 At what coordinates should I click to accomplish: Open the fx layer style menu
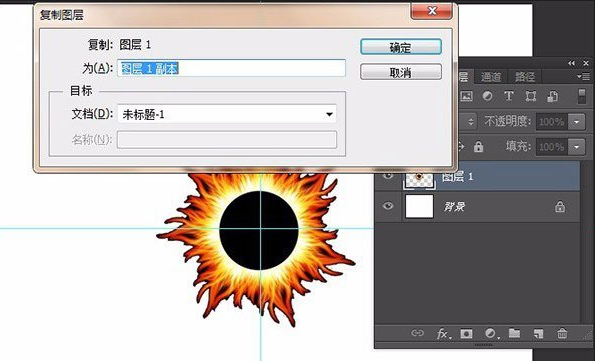coord(443,334)
